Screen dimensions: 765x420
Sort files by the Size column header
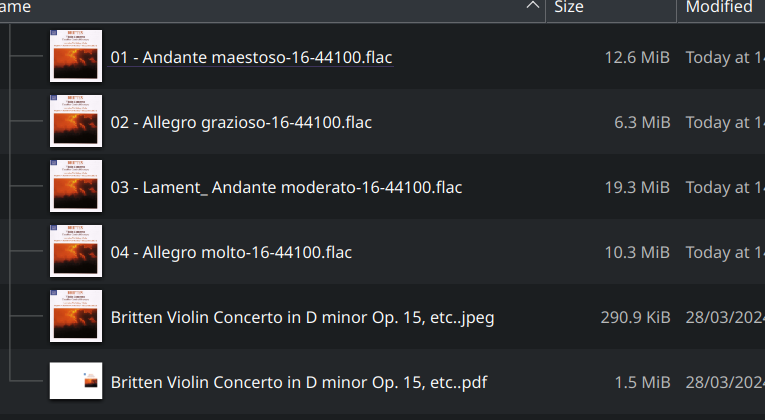point(568,7)
